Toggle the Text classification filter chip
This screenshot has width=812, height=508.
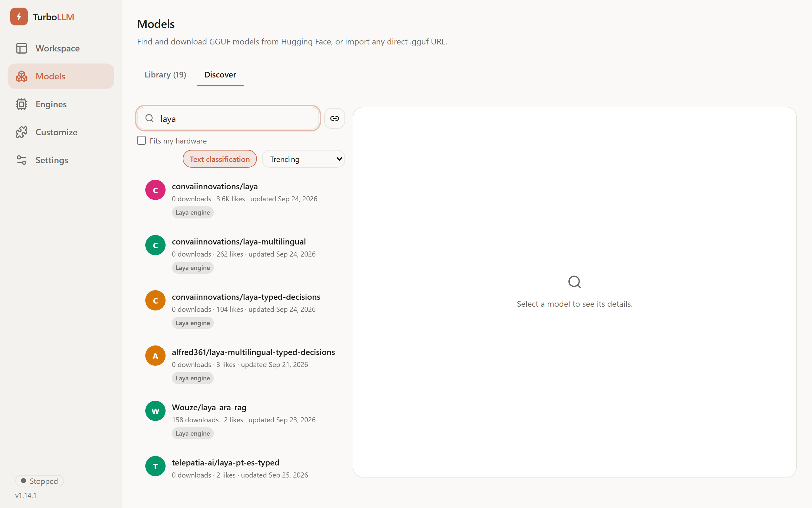click(x=220, y=159)
